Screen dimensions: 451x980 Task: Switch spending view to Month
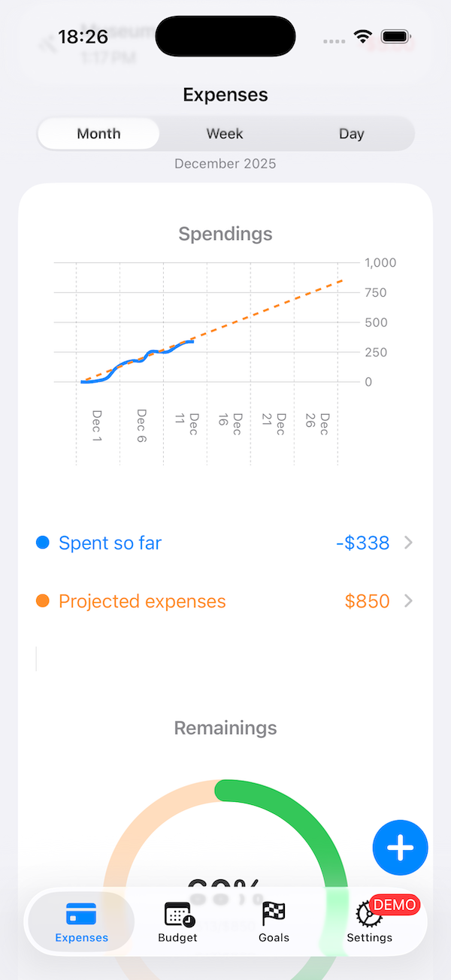tap(98, 133)
